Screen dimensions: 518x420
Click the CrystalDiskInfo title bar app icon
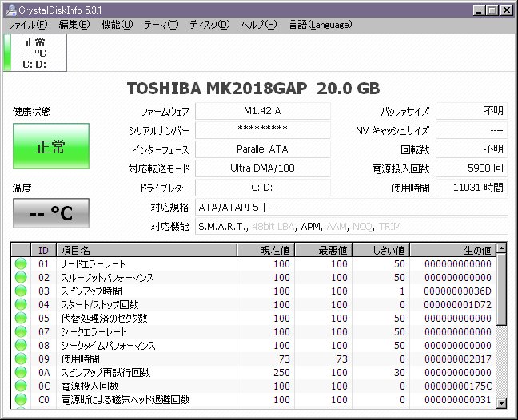click(11, 10)
